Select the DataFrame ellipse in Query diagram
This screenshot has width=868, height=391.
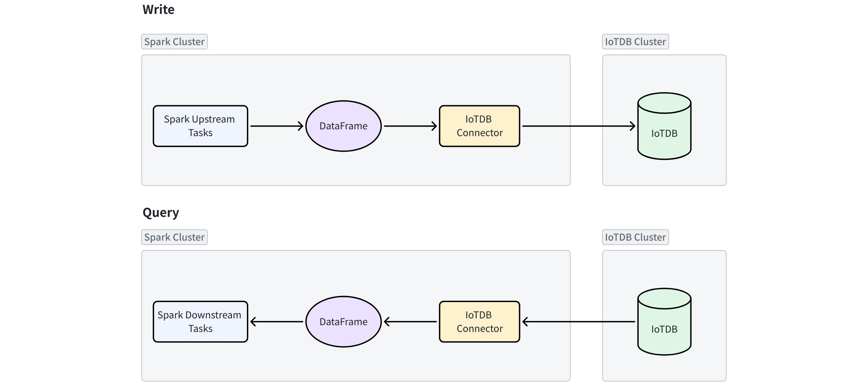pyautogui.click(x=343, y=322)
